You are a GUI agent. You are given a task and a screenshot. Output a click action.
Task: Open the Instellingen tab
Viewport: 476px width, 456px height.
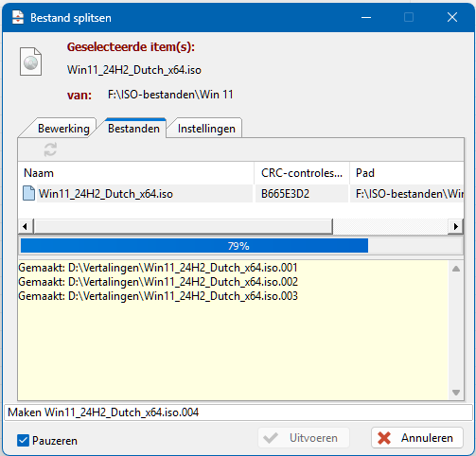(206, 129)
